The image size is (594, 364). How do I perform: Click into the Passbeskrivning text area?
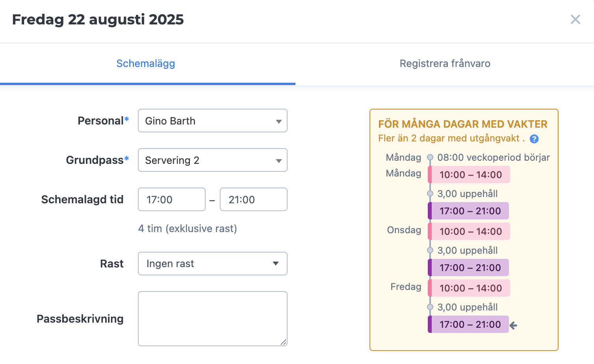pyautogui.click(x=212, y=318)
